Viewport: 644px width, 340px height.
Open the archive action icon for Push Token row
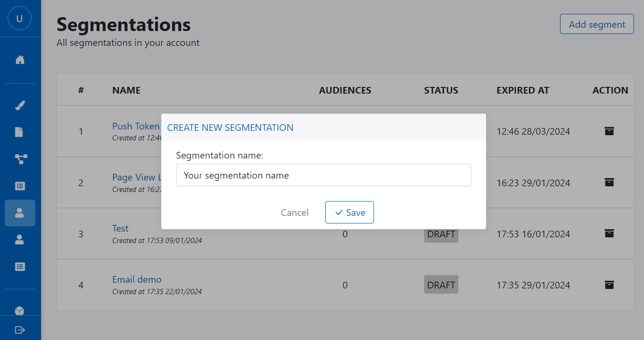(609, 131)
